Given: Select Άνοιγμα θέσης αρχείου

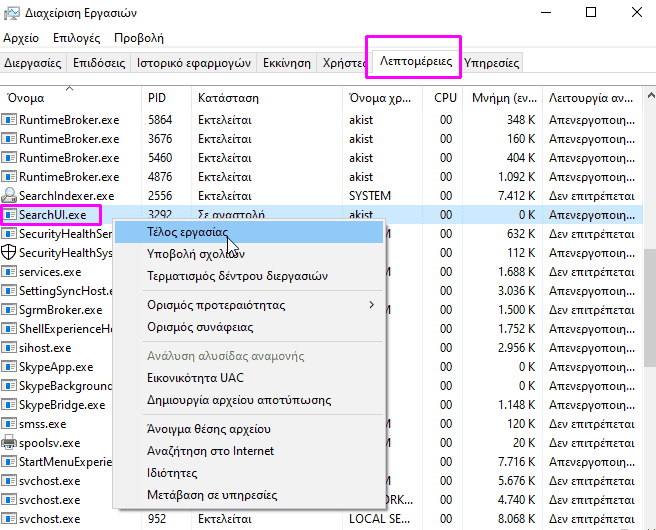Looking at the screenshot, I should click(249, 429).
